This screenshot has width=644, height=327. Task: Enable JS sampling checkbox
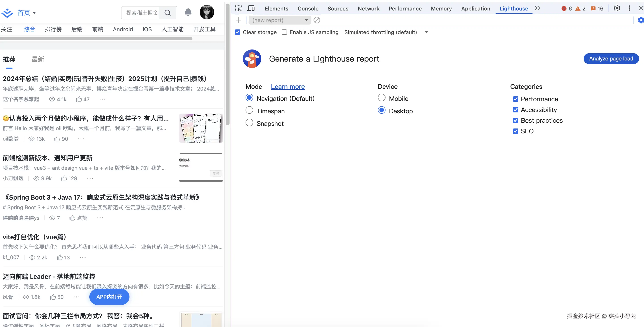click(284, 32)
